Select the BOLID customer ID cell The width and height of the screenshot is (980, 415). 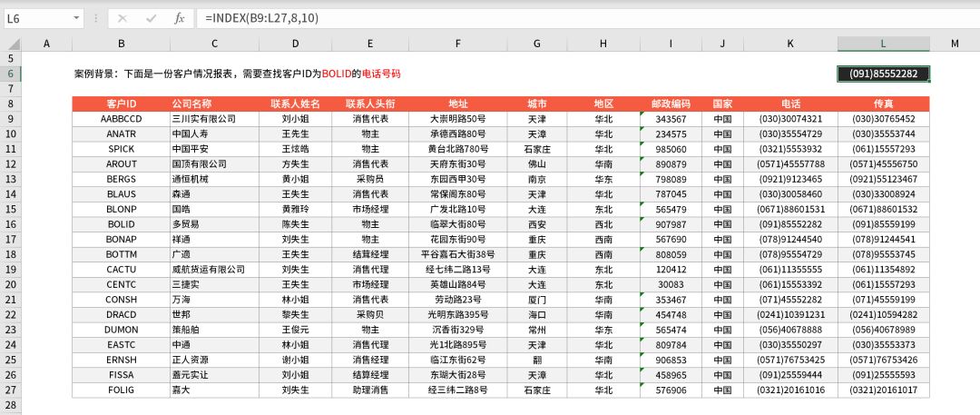click(121, 222)
